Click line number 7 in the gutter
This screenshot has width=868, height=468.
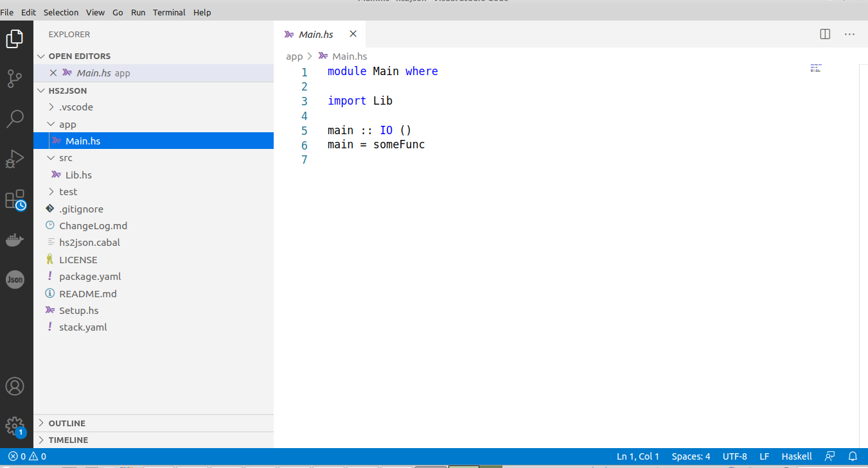tap(305, 159)
